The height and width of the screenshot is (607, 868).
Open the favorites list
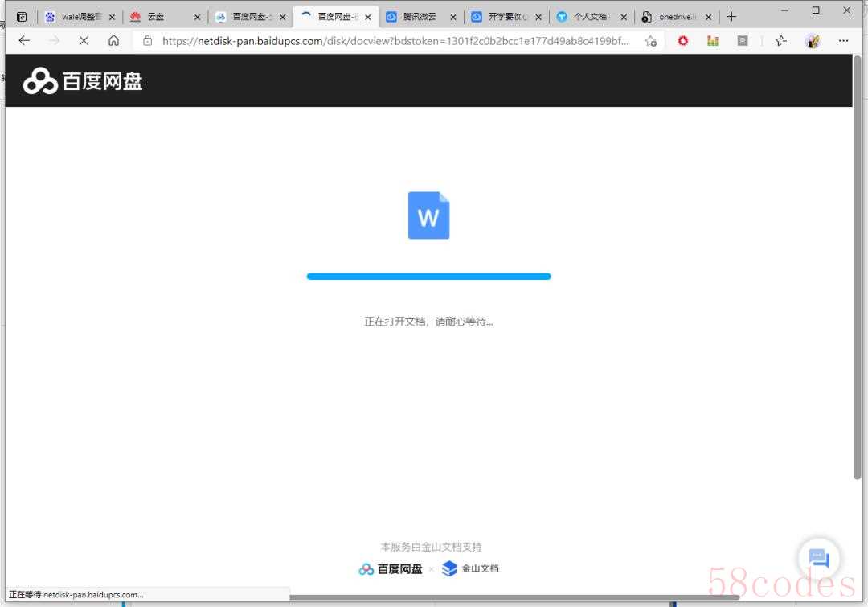781,40
